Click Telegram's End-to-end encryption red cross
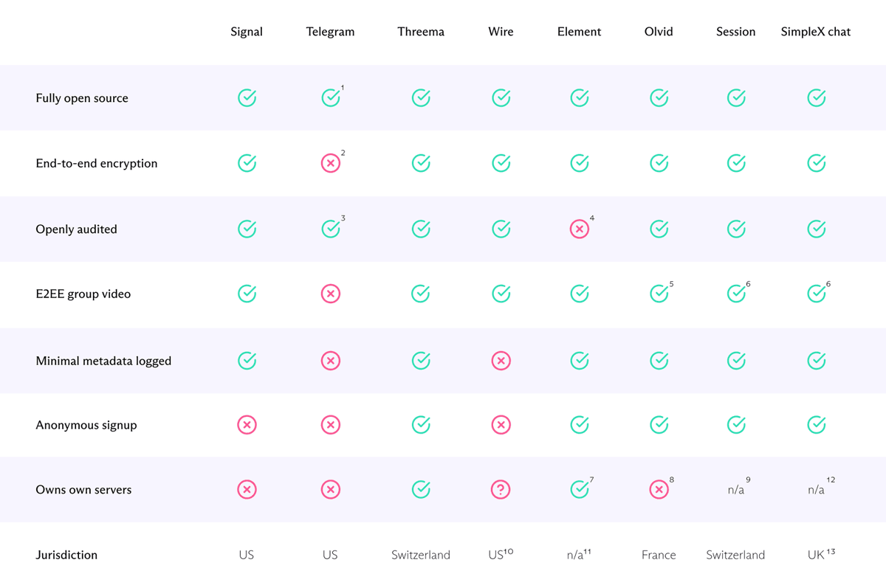Screen dimensions: 886x588 331,164
